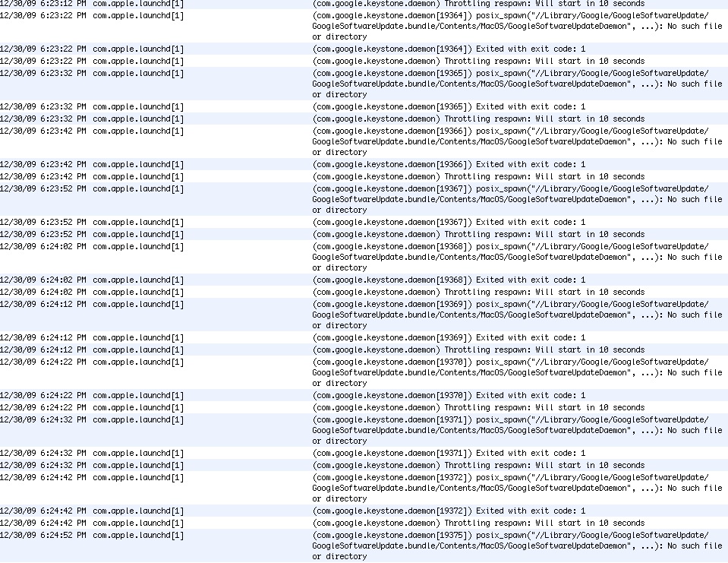The height and width of the screenshot is (563, 728).
Task: Select the 6:23:22 PM 'Throttling respawn' row
Action: (364, 61)
